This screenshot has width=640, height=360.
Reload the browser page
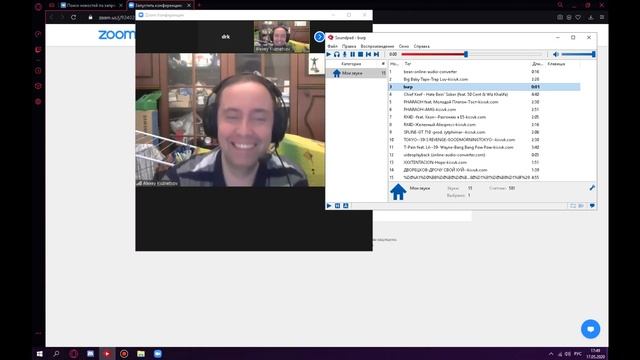(x=73, y=17)
